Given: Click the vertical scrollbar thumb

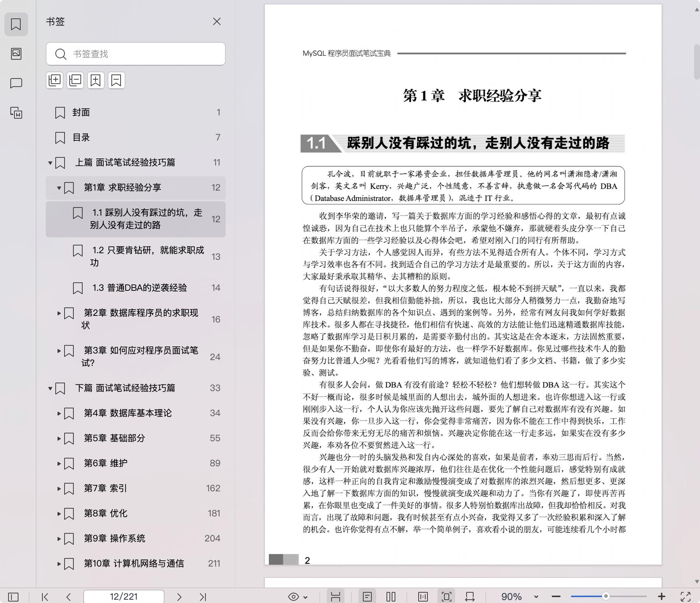Looking at the screenshot, I should pyautogui.click(x=697, y=62).
